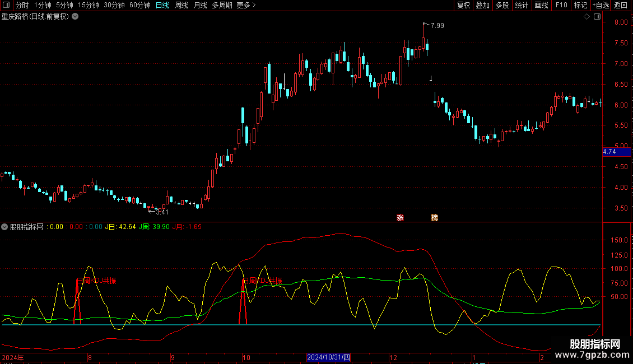Screen dimensions: 633x364
Task: Click the second 日周KDJ共振 signal label
Action: [262, 281]
